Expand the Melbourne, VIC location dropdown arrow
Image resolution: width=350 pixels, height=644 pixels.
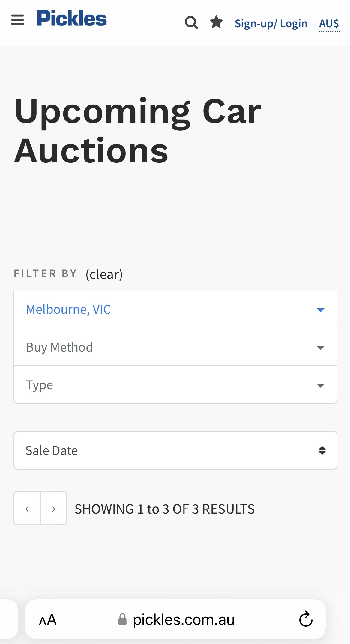click(321, 310)
